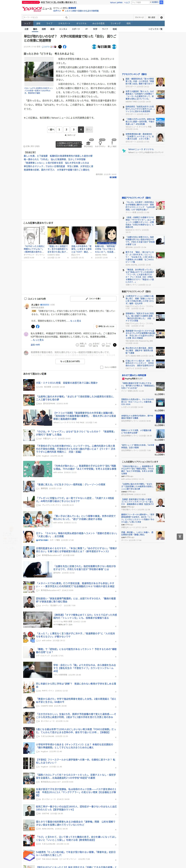
Task: Click the ヘルプ link at top
Action: click(x=127, y=2)
